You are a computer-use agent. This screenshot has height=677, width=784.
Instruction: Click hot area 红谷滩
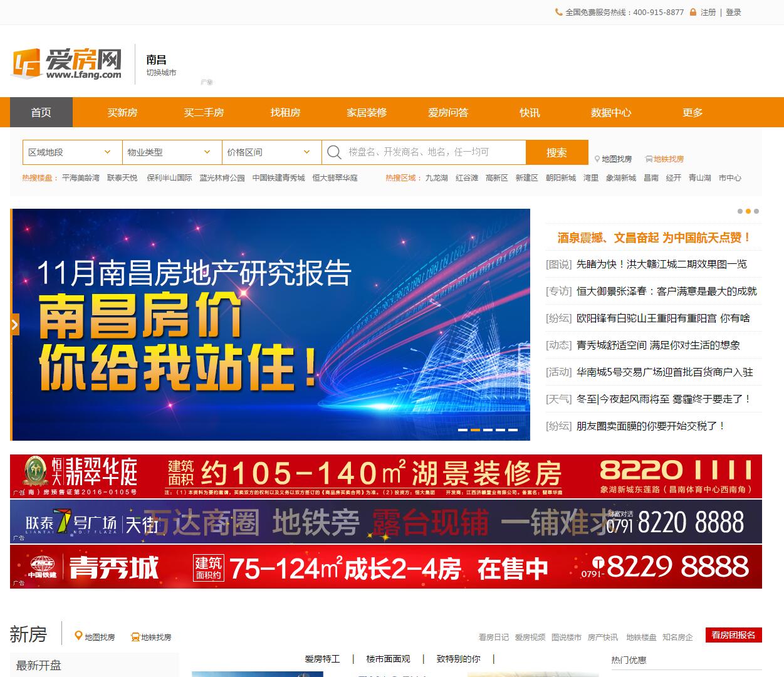pos(467,178)
